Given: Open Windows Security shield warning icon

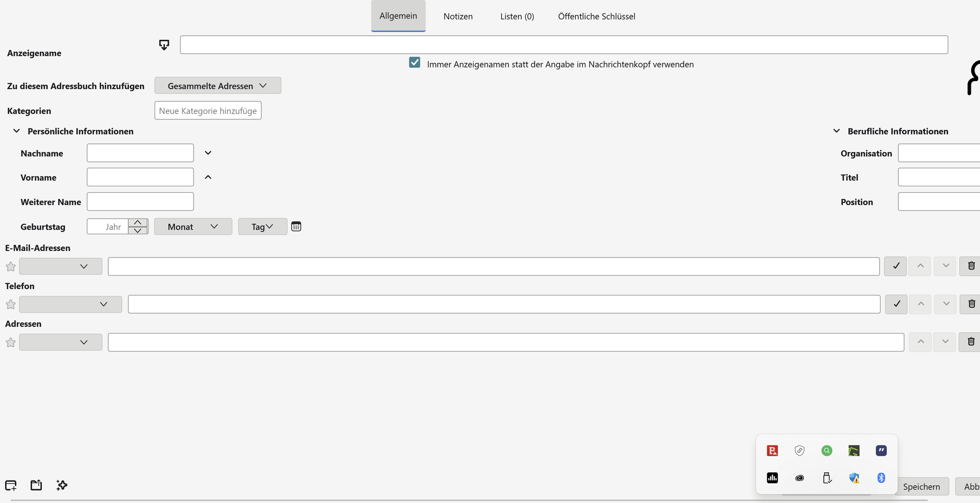Looking at the screenshot, I should click(x=854, y=478).
